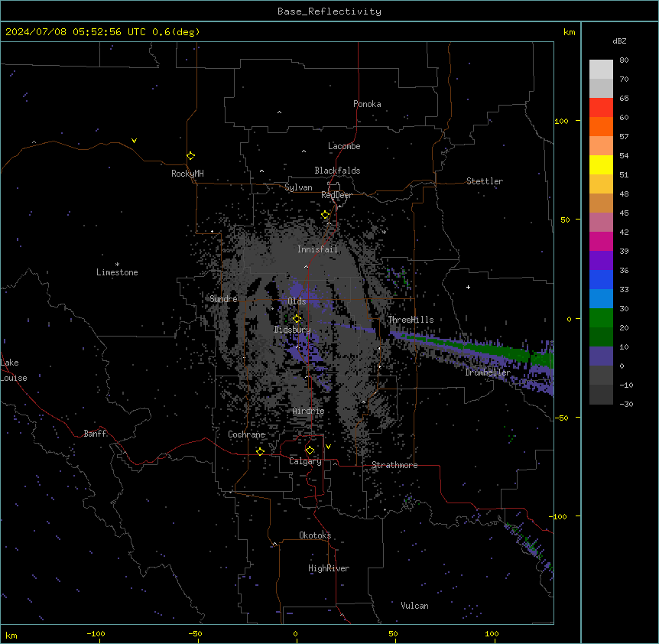
Task: Click the Limestone label
Action: pyautogui.click(x=117, y=272)
